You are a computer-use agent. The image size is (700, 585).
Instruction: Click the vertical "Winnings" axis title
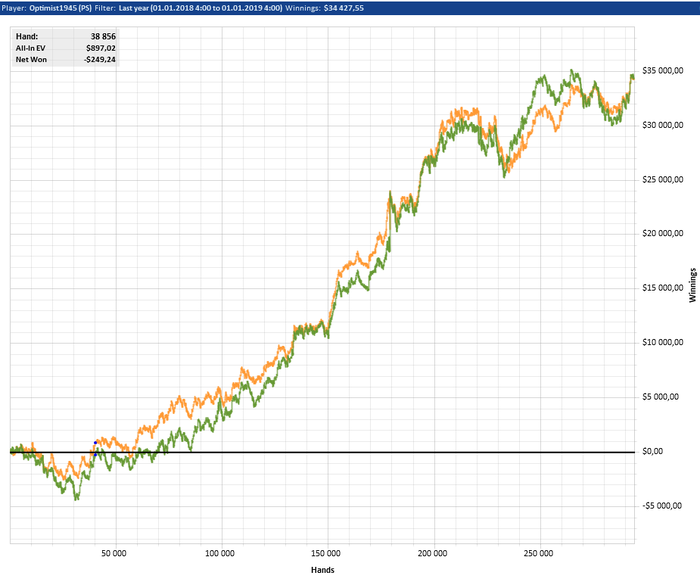[x=693, y=285]
